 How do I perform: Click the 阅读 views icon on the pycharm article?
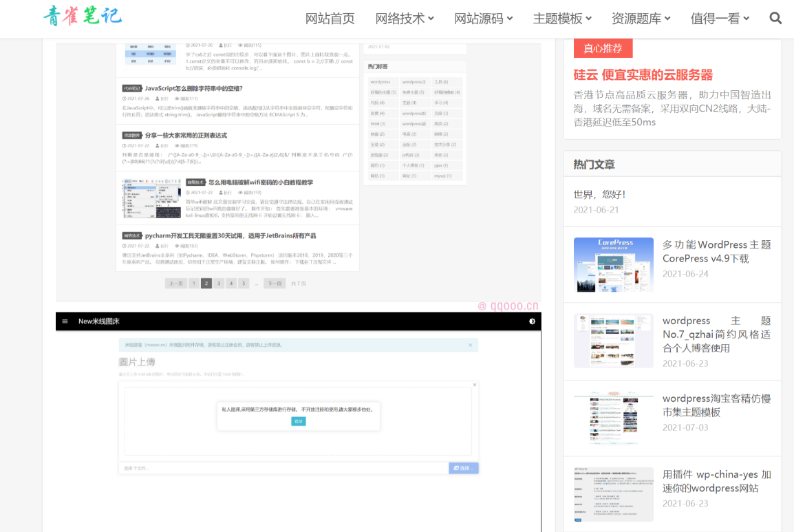point(176,245)
